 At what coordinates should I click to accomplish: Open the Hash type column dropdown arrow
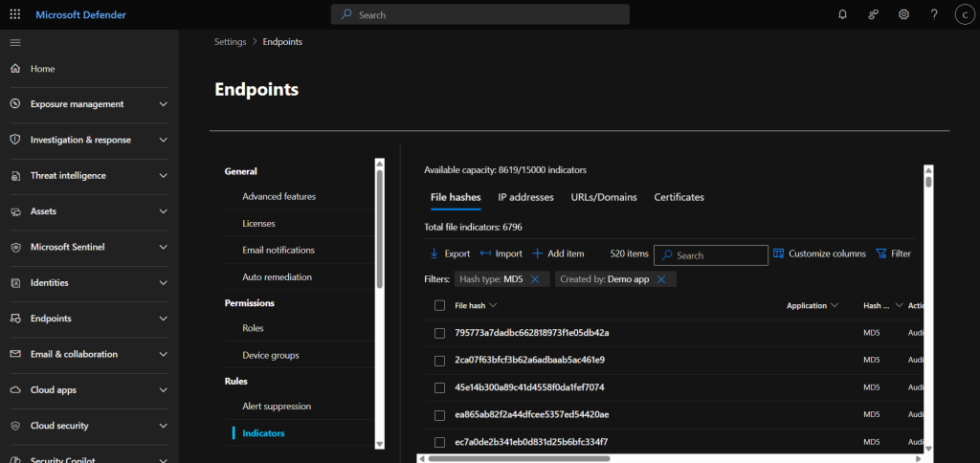[x=900, y=305]
